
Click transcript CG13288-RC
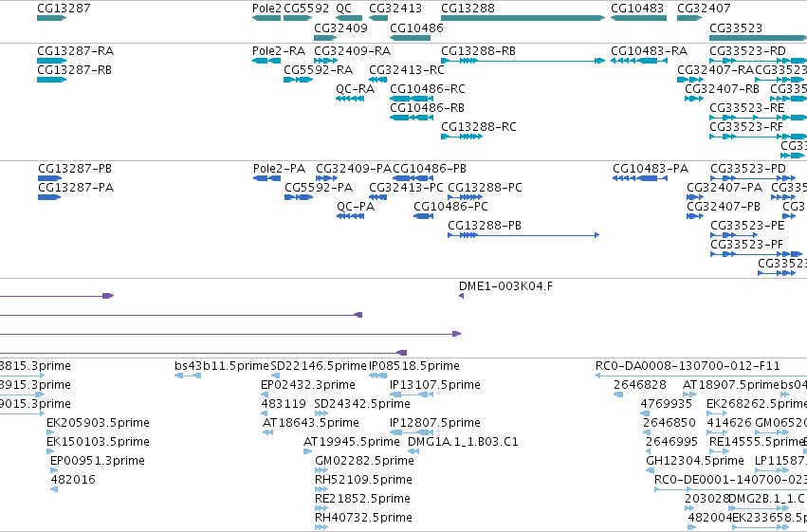click(479, 127)
